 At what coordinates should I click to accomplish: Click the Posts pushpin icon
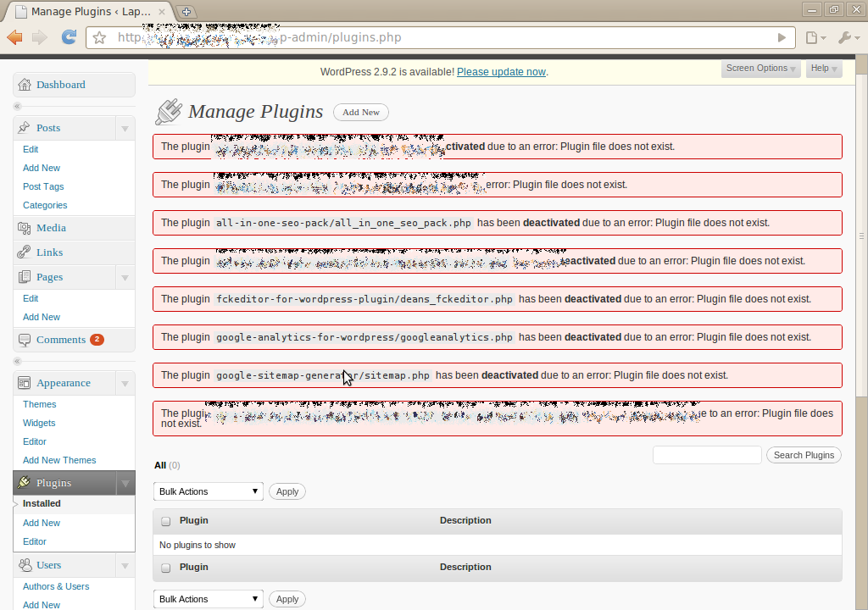point(24,128)
